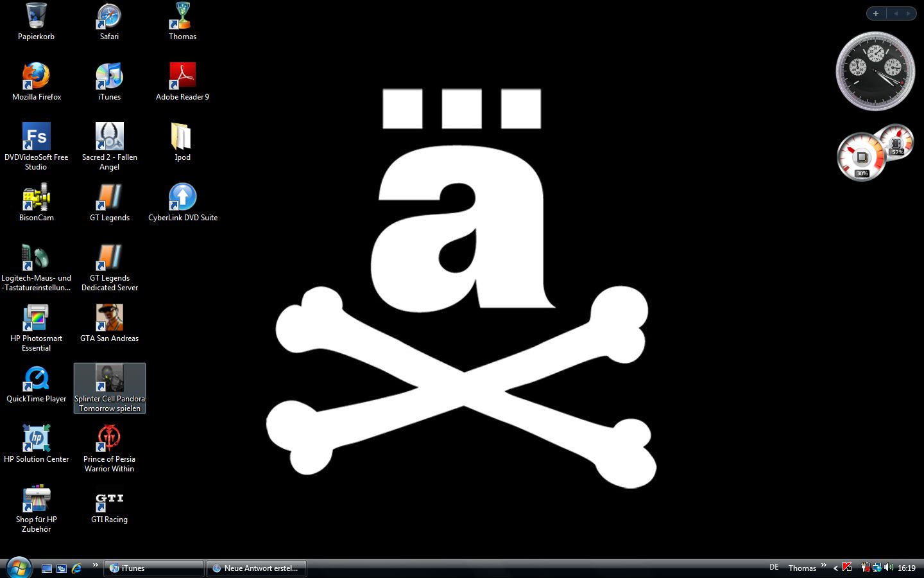
Task: Select the HP Solution Center shortcut
Action: coord(37,444)
